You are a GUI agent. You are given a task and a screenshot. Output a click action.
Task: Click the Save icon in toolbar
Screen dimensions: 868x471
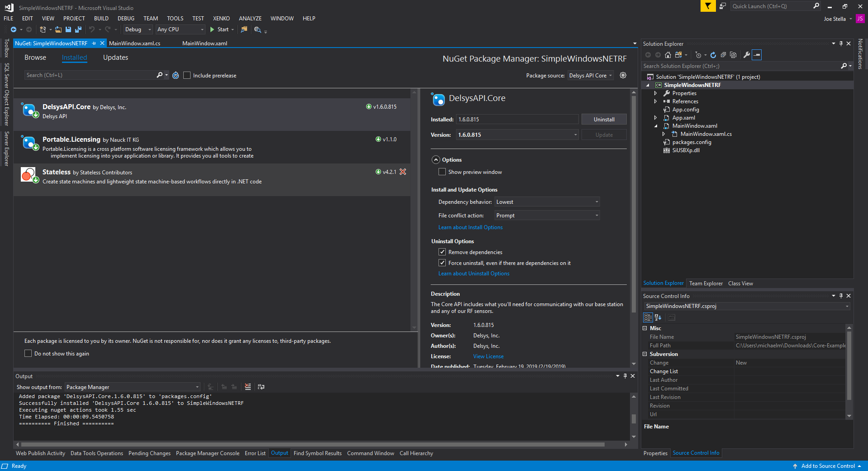(x=68, y=29)
